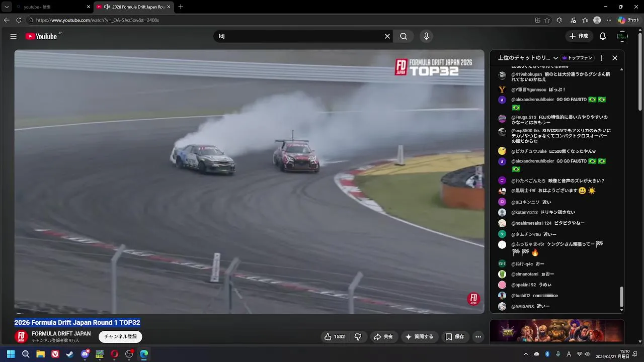Open volume control in system tray
Viewport: 644px width, 362px height.
coord(587,354)
